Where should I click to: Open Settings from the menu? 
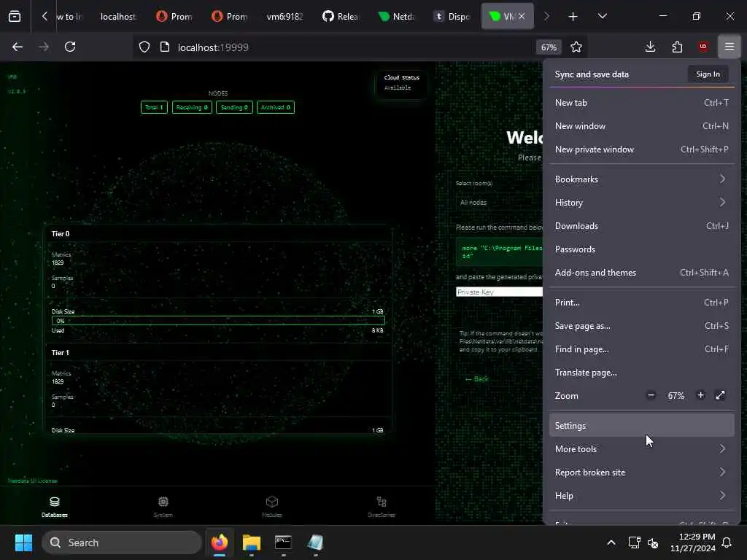pos(642,426)
